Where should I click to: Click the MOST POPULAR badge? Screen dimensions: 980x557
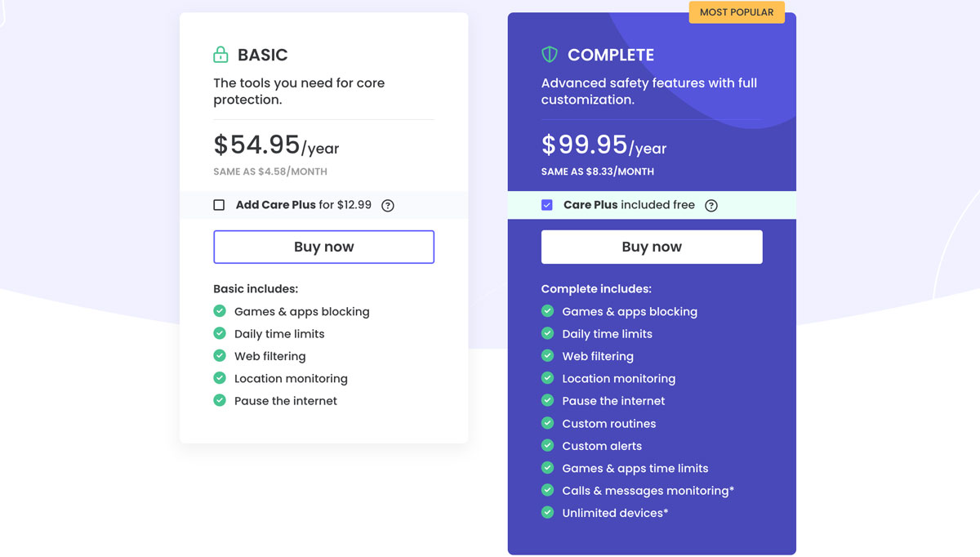pyautogui.click(x=736, y=11)
